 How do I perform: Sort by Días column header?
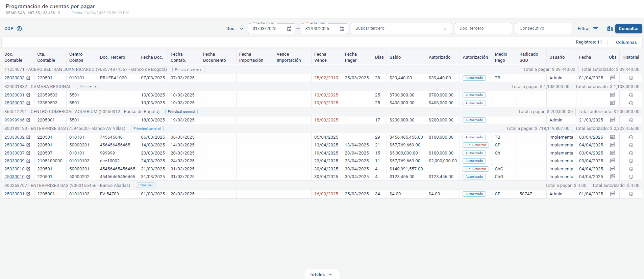click(379, 57)
